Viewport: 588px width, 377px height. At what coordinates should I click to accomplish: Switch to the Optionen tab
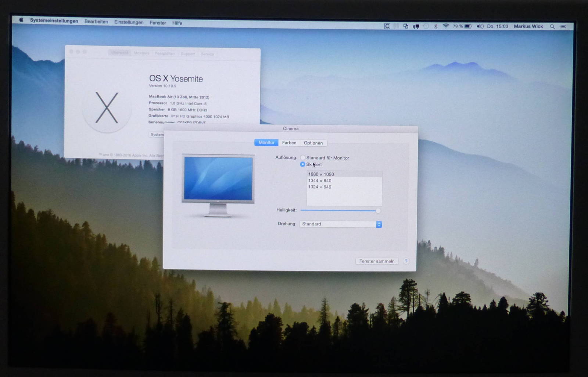[x=313, y=143]
